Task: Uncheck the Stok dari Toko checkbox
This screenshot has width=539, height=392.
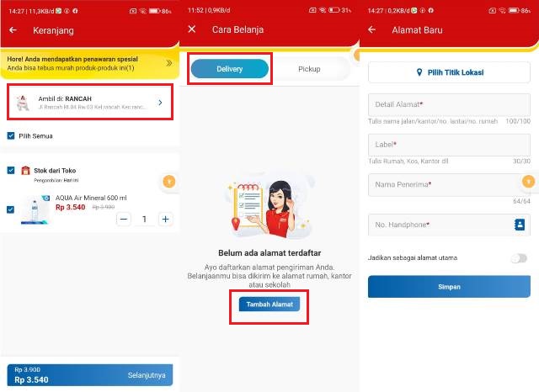Action: tap(11, 170)
